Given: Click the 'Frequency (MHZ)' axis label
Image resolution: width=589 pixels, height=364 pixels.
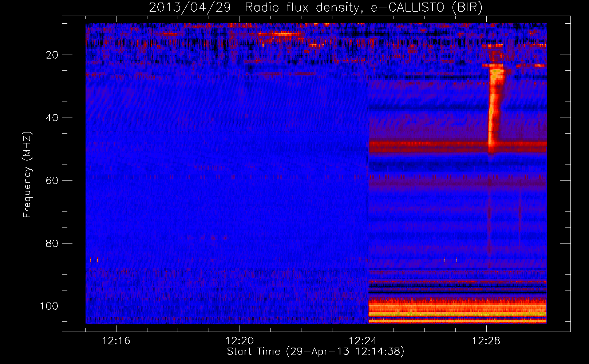Looking at the screenshot, I should point(27,175).
